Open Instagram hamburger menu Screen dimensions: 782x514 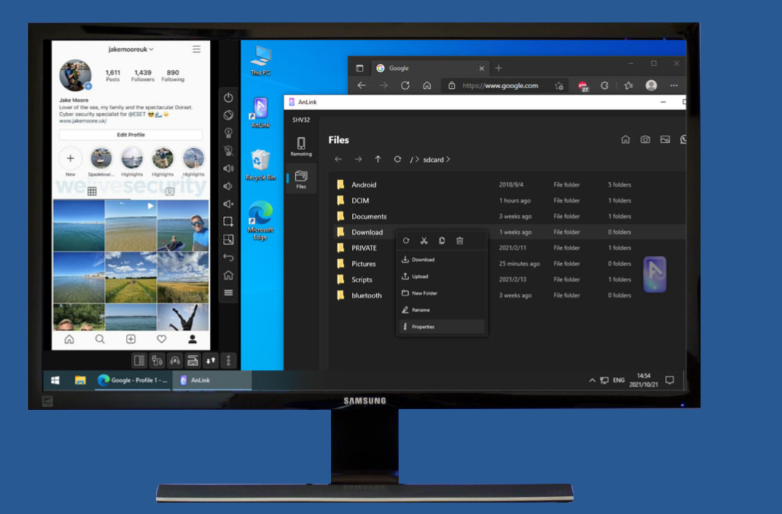pos(196,49)
